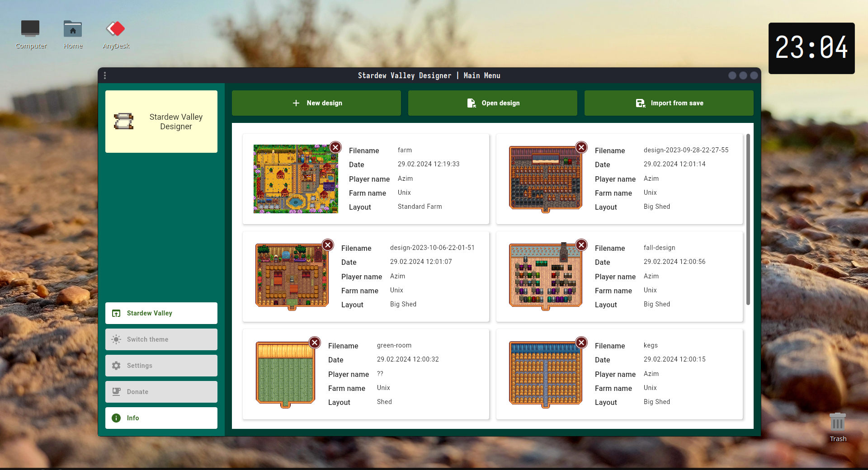The image size is (868, 470).
Task: Click the three-dot window menu icon
Action: pyautogui.click(x=105, y=75)
